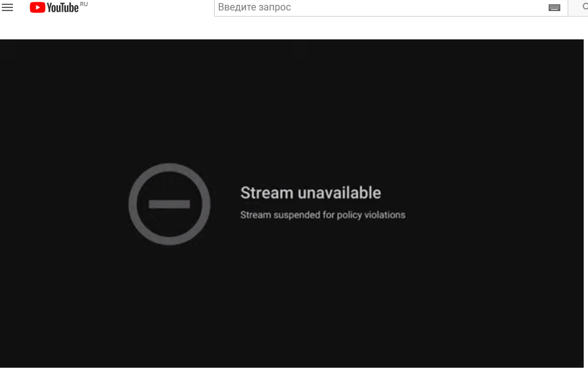The height and width of the screenshot is (371, 588).
Task: Open the on-screen virtual keyboard icon
Action: [554, 7]
